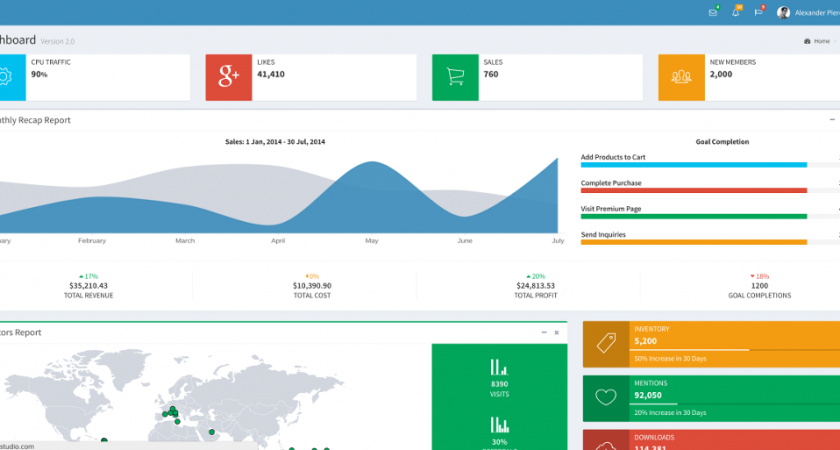Click "50% Increase in 30 Days" text
The width and height of the screenshot is (840, 450).
[670, 358]
